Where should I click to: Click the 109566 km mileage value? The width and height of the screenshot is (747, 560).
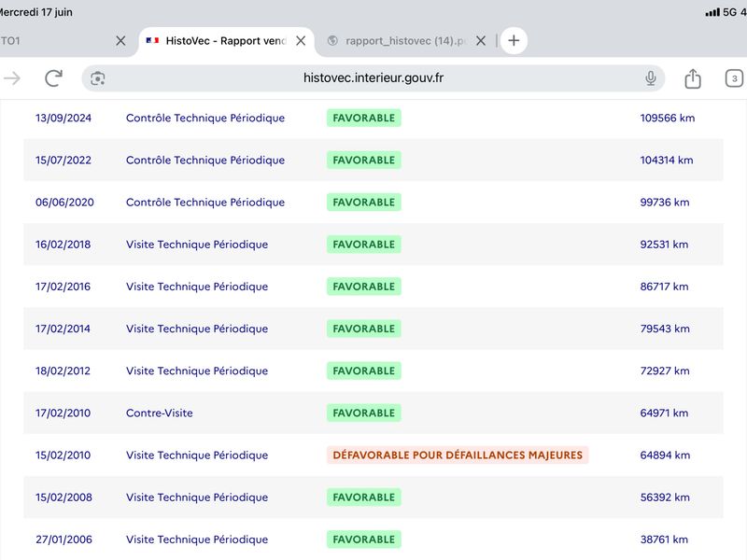(667, 119)
